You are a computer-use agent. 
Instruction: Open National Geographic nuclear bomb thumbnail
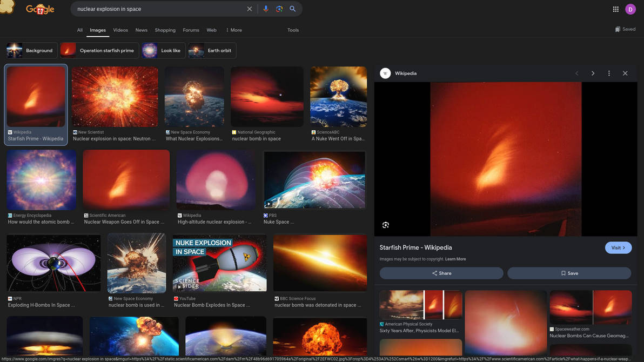click(267, 97)
